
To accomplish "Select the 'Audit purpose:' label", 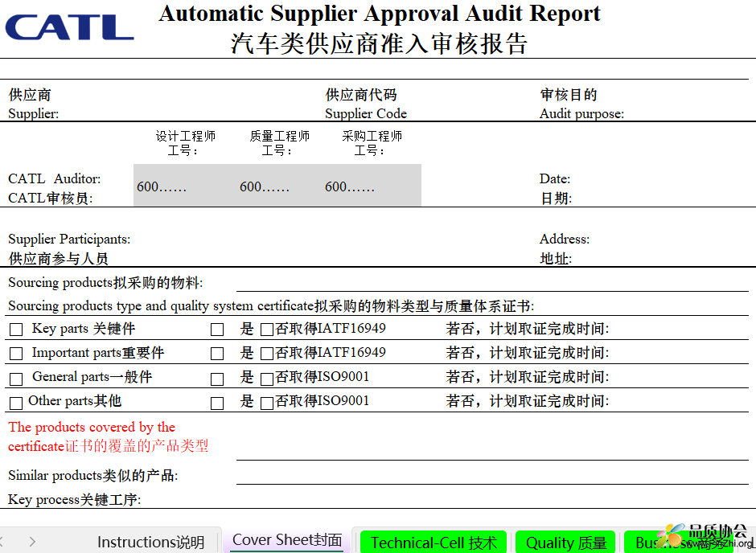I will [x=581, y=114].
